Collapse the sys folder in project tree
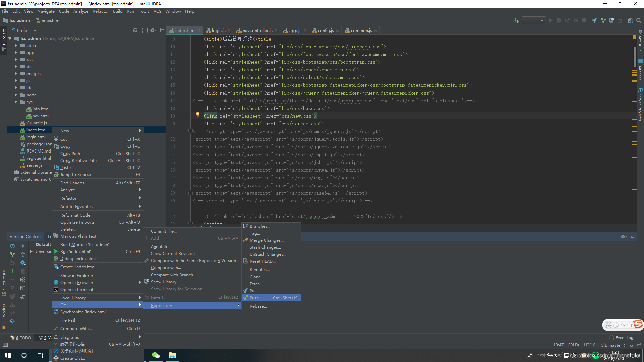 pos(16,102)
